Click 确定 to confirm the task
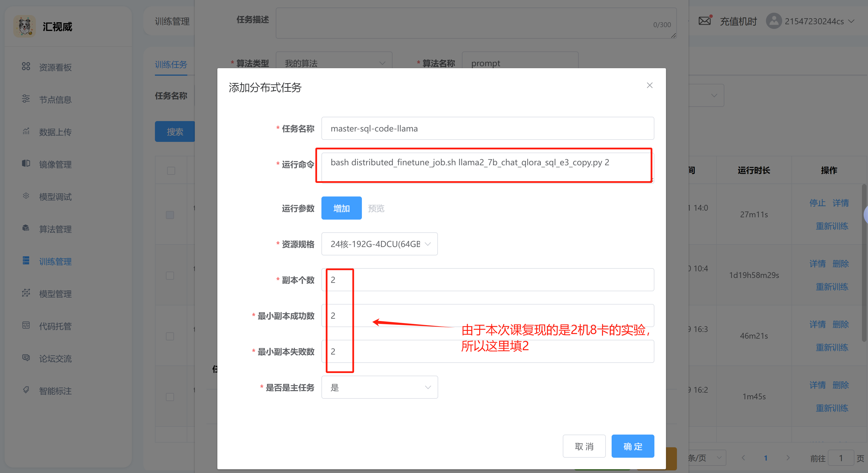The width and height of the screenshot is (868, 473). pyautogui.click(x=633, y=446)
